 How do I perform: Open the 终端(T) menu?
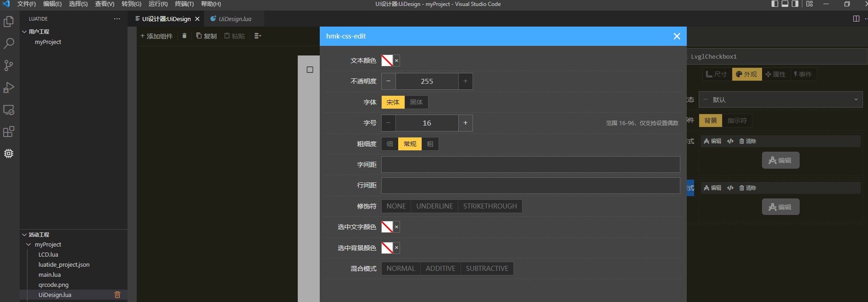[x=184, y=4]
